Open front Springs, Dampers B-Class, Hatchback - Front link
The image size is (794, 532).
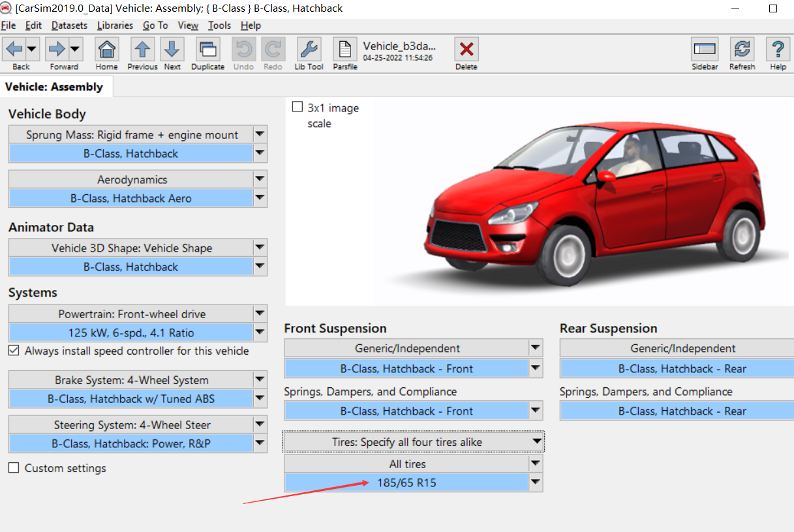(406, 411)
